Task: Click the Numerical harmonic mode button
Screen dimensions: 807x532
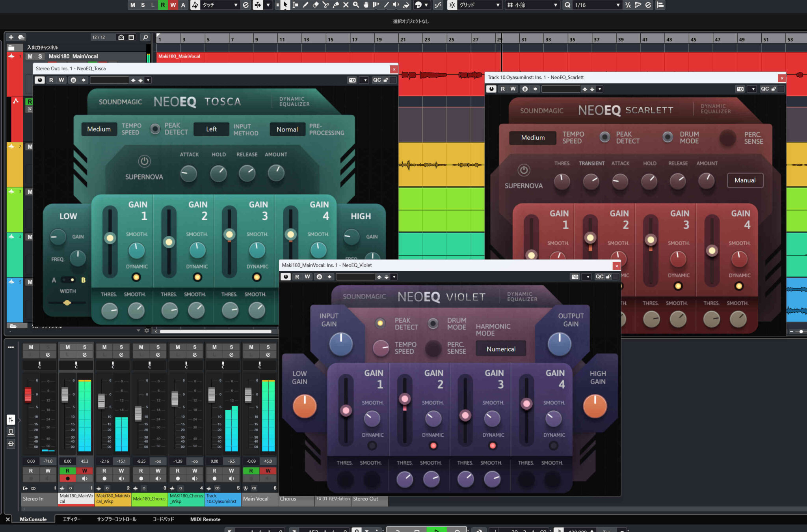Action: (x=500, y=349)
